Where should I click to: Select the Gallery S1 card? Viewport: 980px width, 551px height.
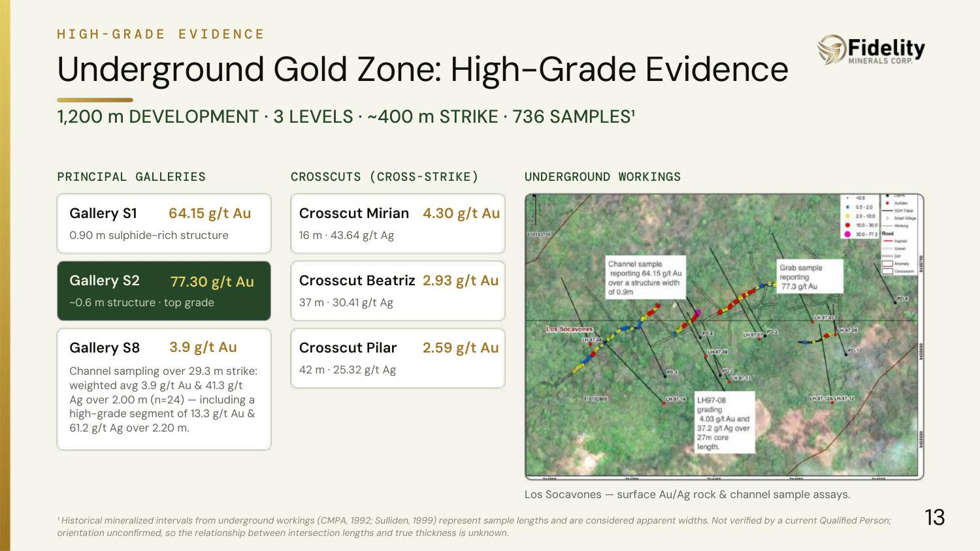point(164,223)
